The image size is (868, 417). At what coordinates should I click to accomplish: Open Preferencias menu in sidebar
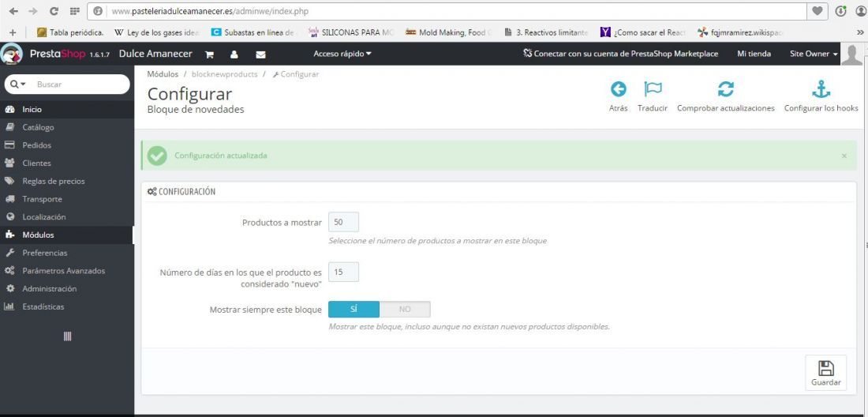(x=67, y=253)
